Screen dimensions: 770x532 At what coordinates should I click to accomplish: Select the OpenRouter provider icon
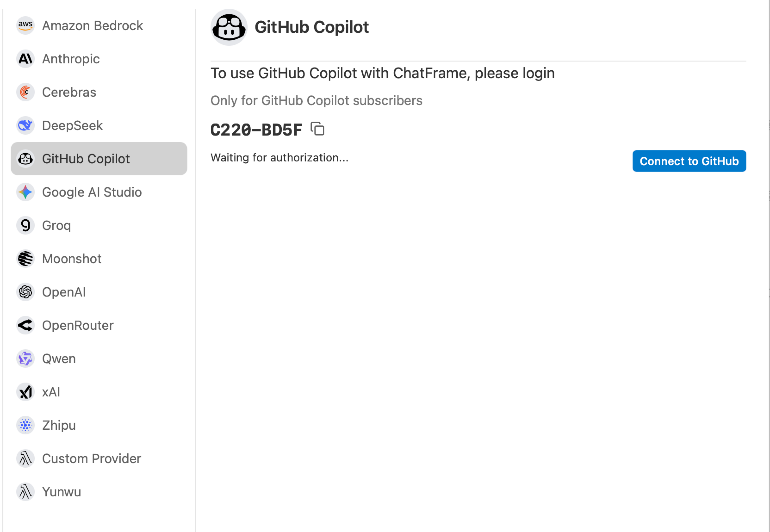[x=25, y=325]
